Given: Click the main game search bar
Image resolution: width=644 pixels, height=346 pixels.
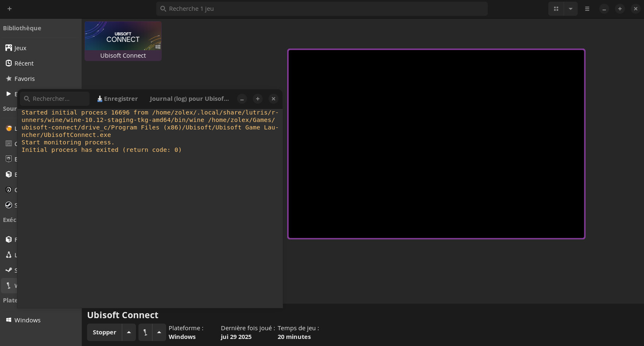Looking at the screenshot, I should click(x=322, y=9).
